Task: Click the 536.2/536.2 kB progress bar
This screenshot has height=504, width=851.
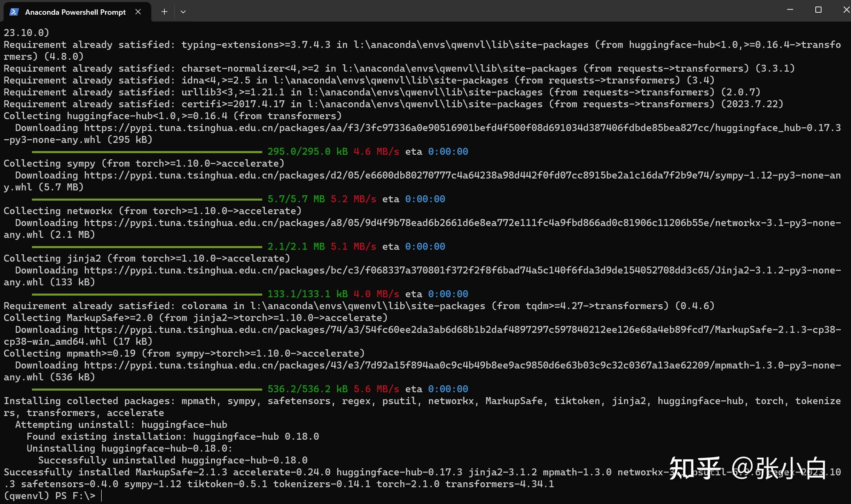Action: (x=147, y=389)
